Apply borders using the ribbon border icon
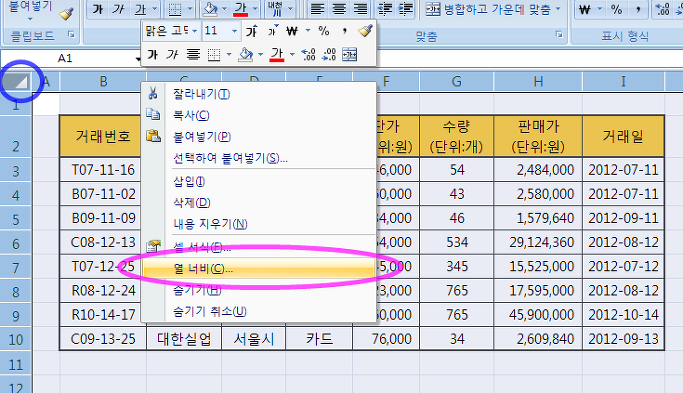This screenshot has height=393, width=683. point(175,9)
